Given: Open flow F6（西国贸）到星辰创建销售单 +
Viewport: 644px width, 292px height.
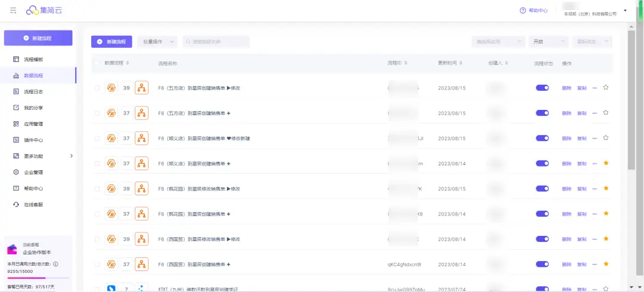Looking at the screenshot, I should click(x=194, y=264).
